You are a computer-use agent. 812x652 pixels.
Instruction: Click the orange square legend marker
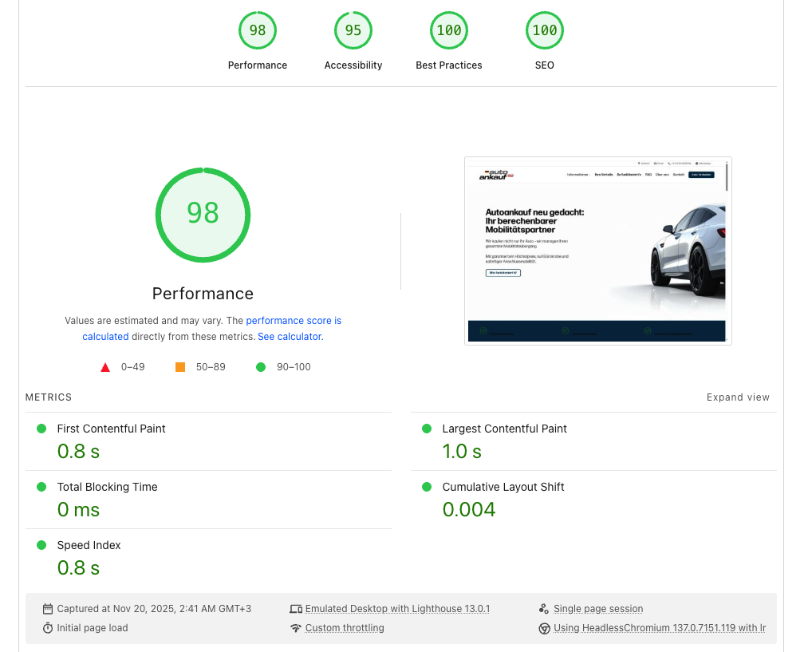(x=180, y=366)
